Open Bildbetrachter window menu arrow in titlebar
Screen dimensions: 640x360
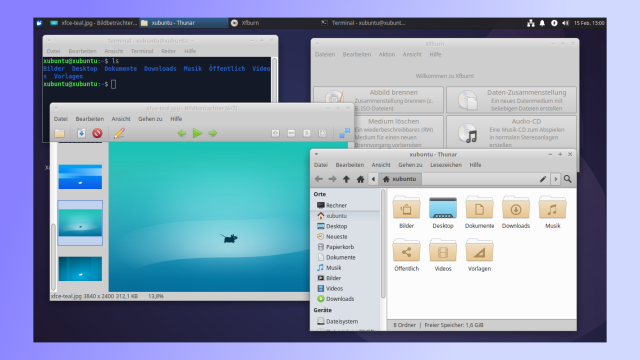tap(56, 108)
